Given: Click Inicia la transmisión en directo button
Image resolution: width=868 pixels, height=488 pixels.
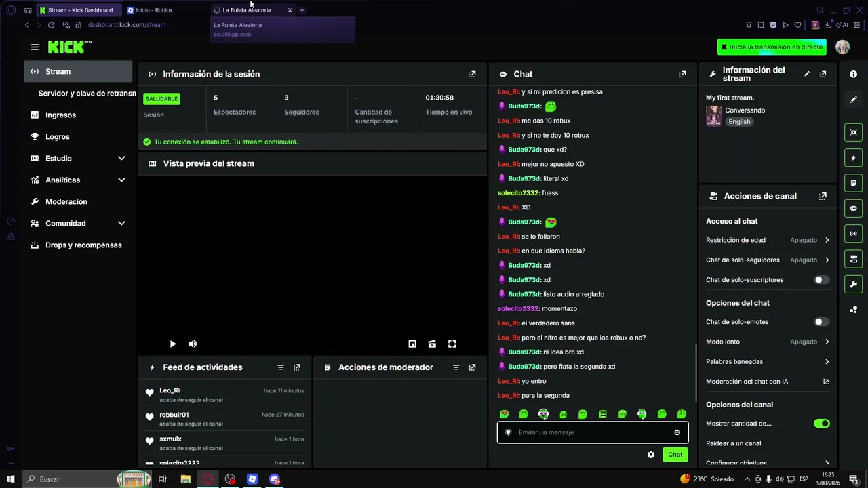Looking at the screenshot, I should [772, 47].
